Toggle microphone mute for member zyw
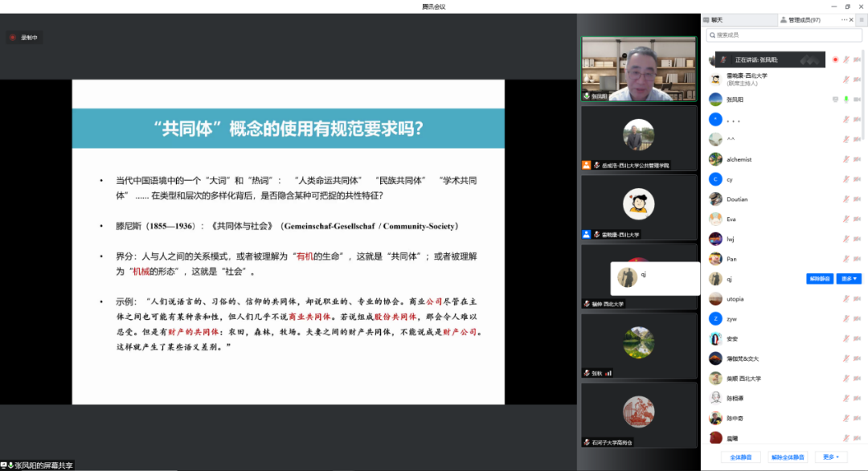868x471 pixels. 845,319
